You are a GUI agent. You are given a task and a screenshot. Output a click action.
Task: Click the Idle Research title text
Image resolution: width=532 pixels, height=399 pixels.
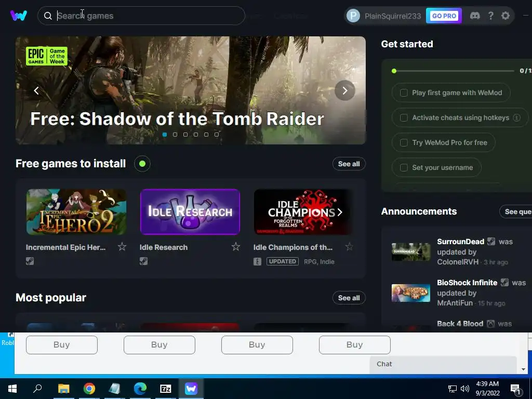164,247
